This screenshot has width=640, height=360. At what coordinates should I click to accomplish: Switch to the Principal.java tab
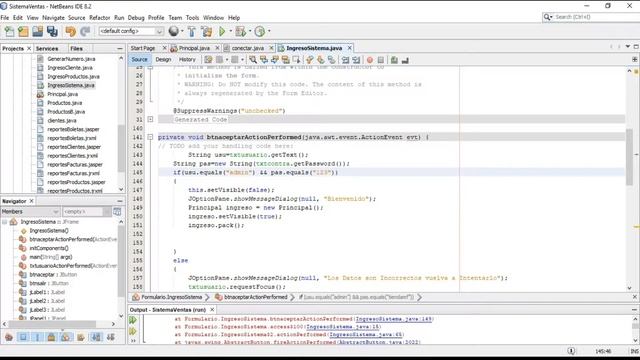pyautogui.click(x=195, y=48)
